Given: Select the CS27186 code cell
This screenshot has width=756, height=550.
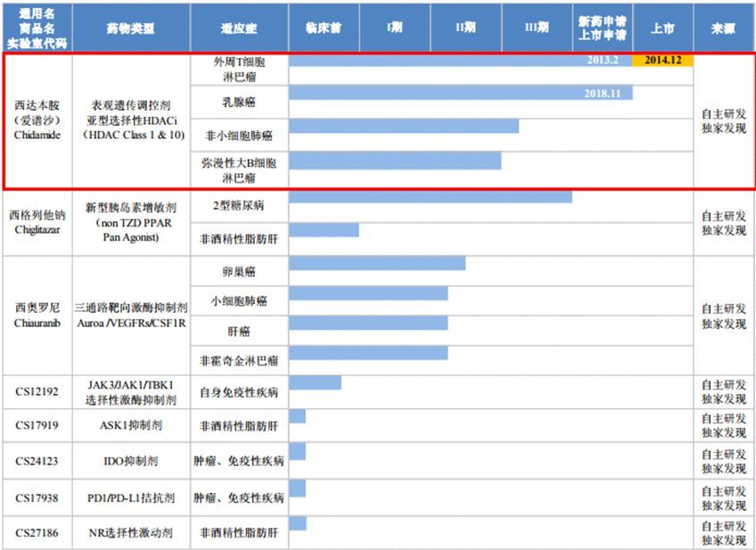Looking at the screenshot, I should [37, 533].
